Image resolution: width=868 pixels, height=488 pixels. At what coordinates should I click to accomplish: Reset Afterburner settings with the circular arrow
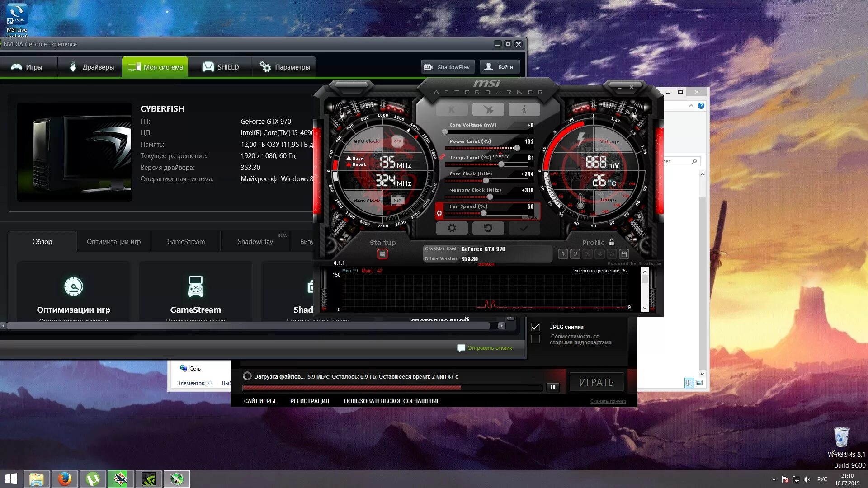click(488, 228)
